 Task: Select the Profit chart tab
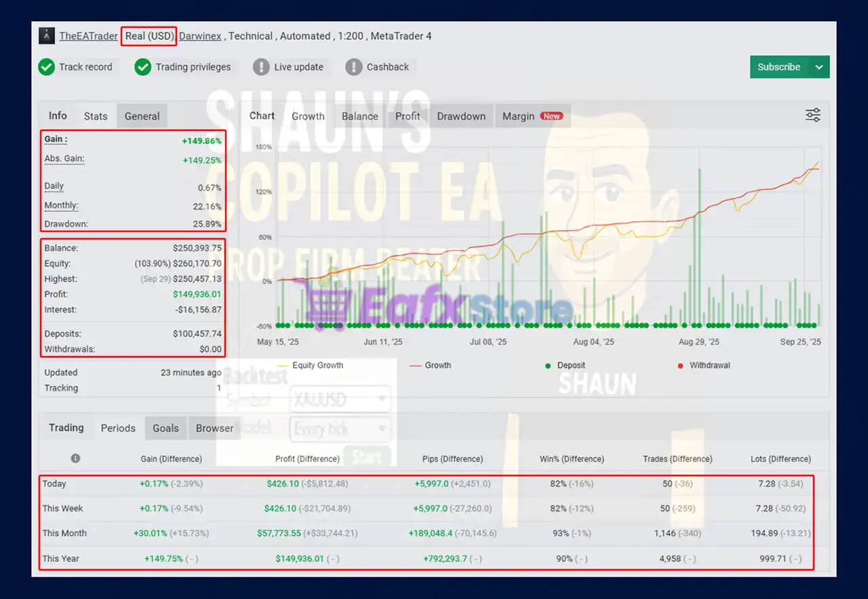408,116
